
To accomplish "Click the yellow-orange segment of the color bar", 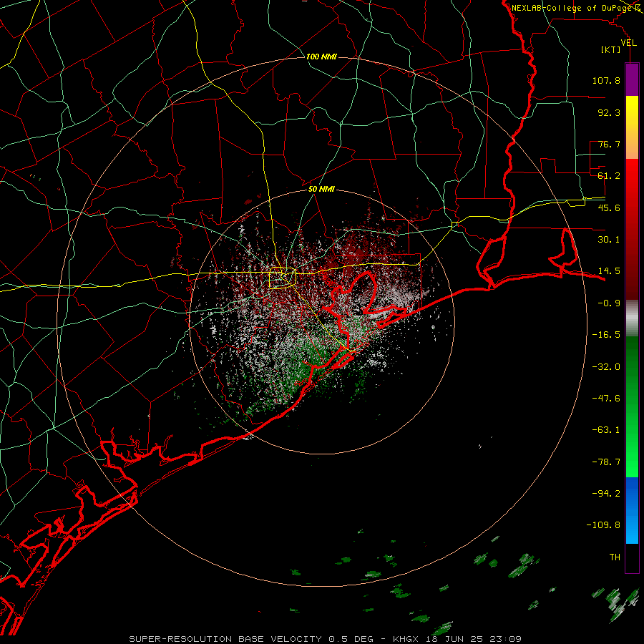I will tap(632, 127).
